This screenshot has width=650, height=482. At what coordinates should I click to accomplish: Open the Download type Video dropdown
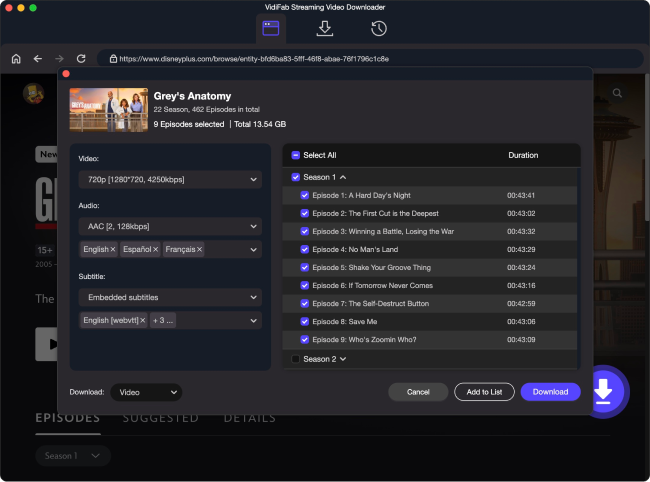click(x=146, y=392)
